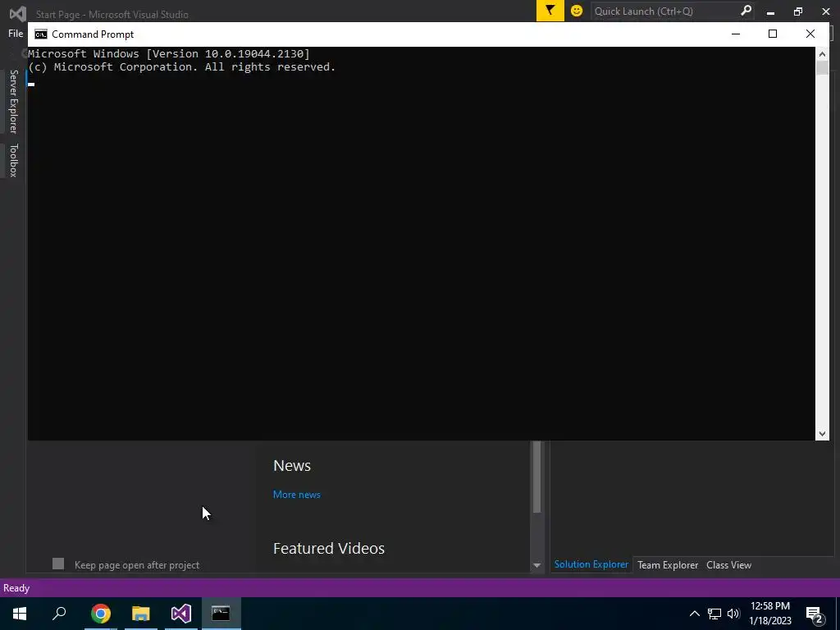Click the volume speaker tray icon
The height and width of the screenshot is (630, 840).
(x=733, y=614)
